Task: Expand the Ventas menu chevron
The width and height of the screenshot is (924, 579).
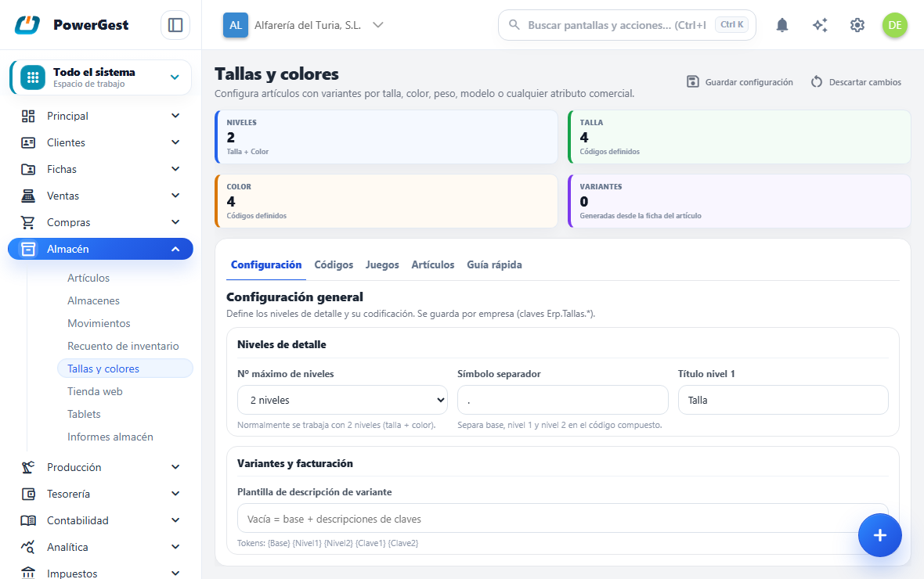Action: pos(175,196)
